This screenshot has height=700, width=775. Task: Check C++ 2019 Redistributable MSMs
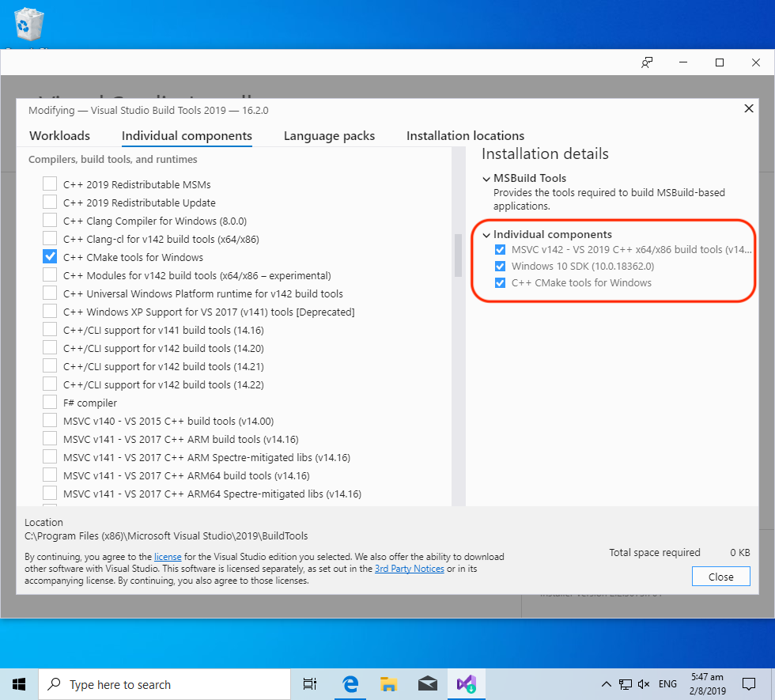click(x=50, y=184)
